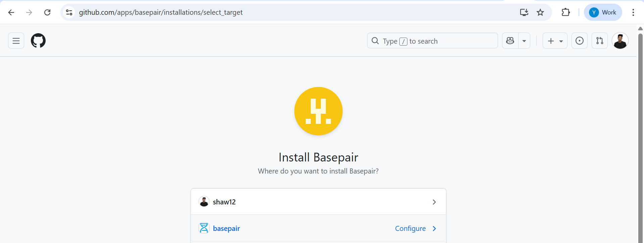Select the shaw12 account for installation
The image size is (644, 243).
(318, 202)
